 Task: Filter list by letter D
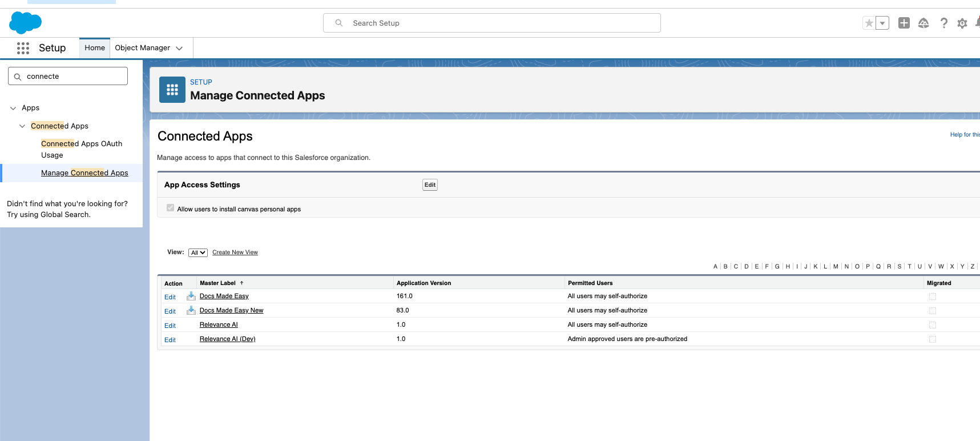[747, 266]
